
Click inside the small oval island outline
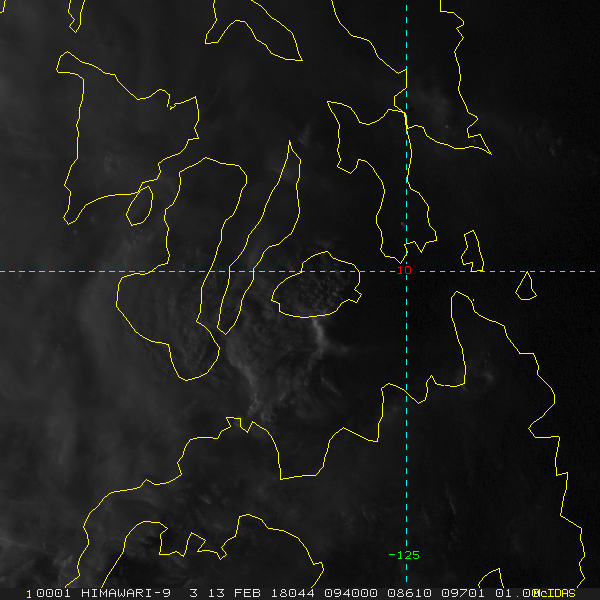tap(140, 206)
